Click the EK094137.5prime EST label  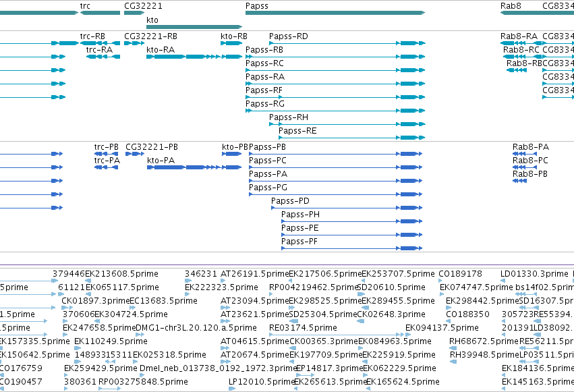click(442, 328)
